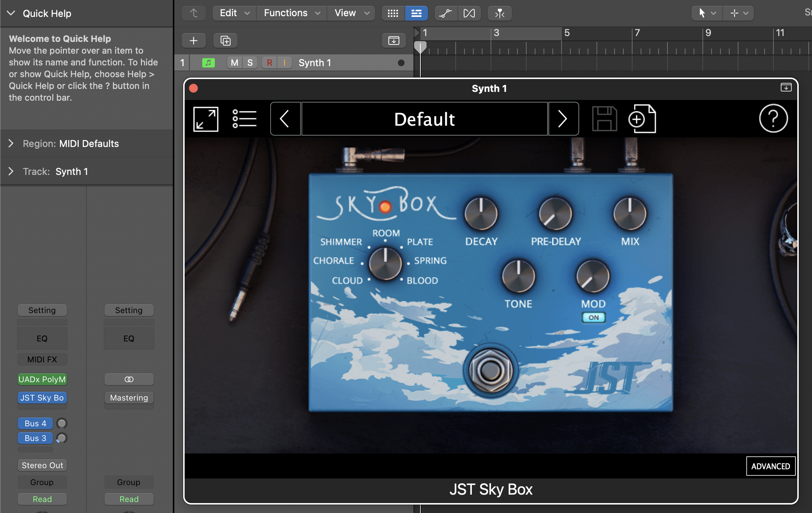Switch to grid view icon
Screen dimensions: 812x513
pos(393,13)
